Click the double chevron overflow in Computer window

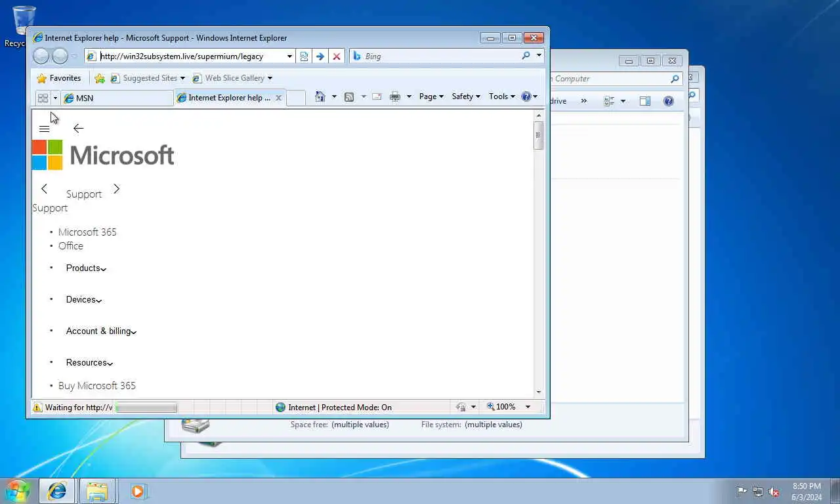tap(583, 101)
